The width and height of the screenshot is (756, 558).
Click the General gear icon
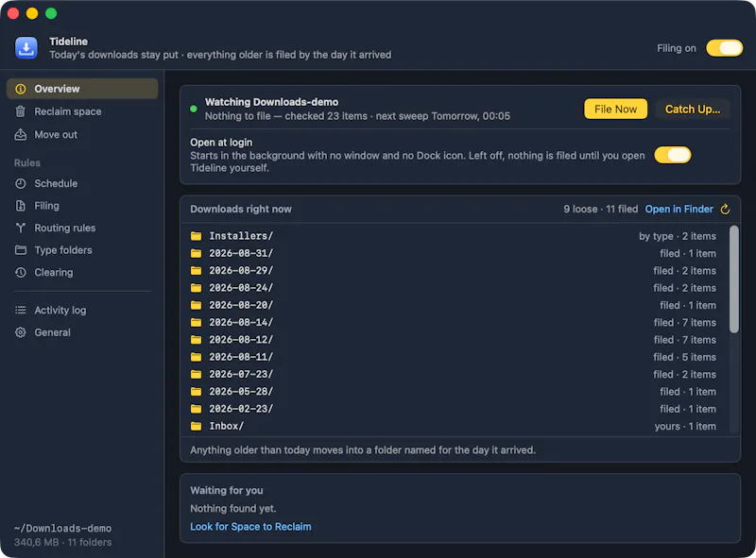click(x=21, y=332)
